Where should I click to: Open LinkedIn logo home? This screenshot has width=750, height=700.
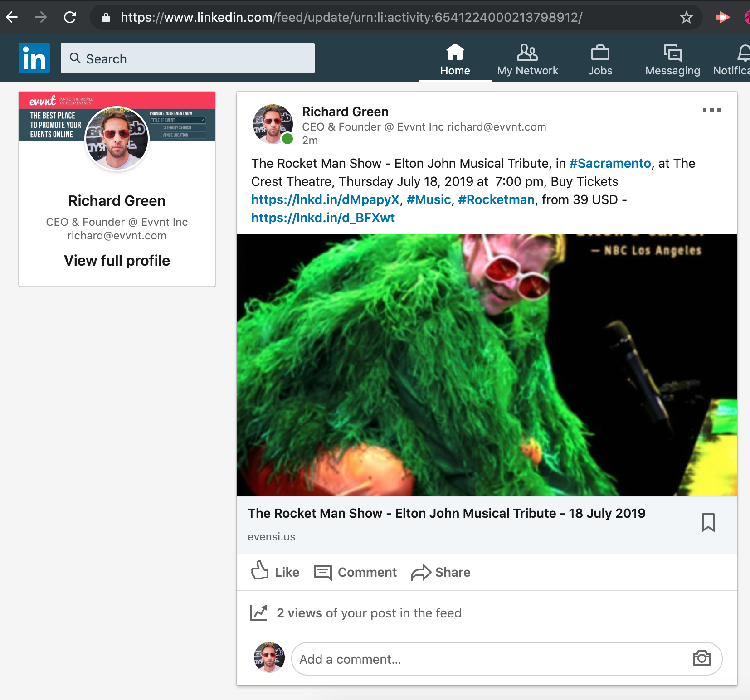(x=34, y=58)
